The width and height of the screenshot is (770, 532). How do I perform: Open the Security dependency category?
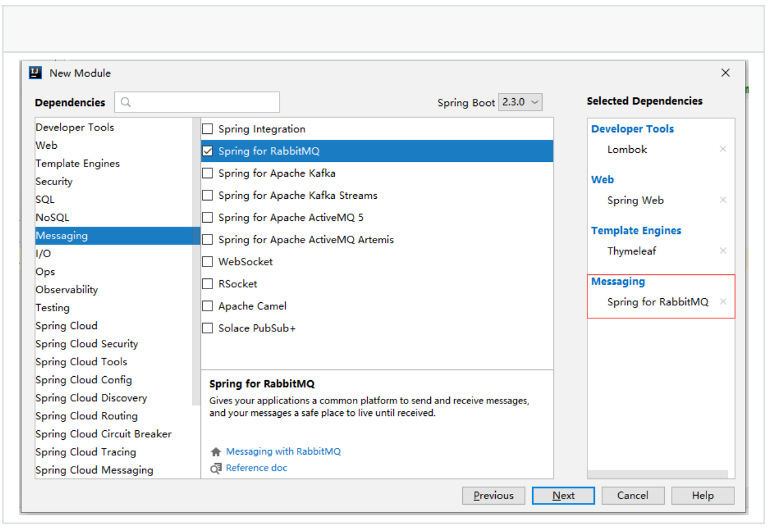[x=54, y=181]
